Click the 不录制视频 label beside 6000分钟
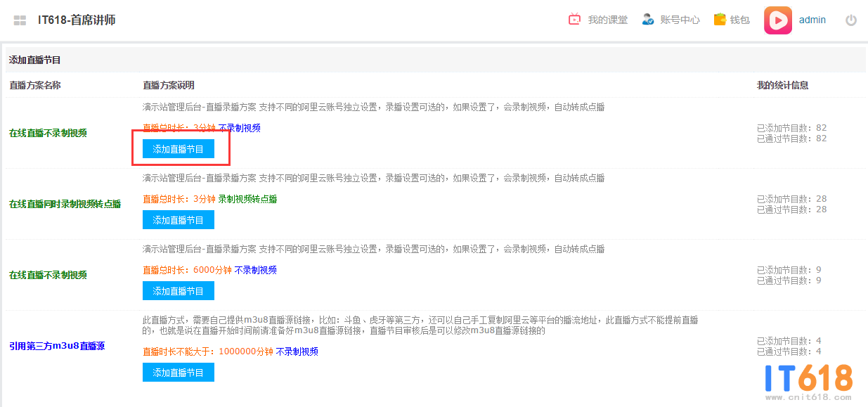 pos(255,270)
